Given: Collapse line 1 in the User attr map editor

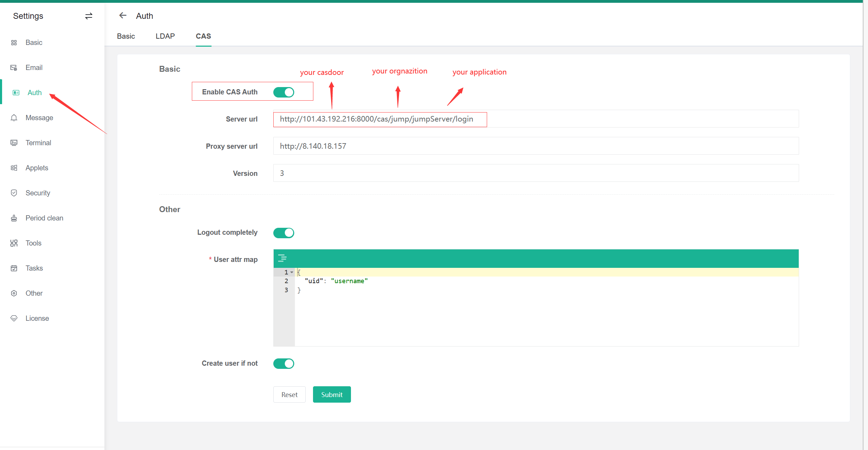Looking at the screenshot, I should [291, 272].
